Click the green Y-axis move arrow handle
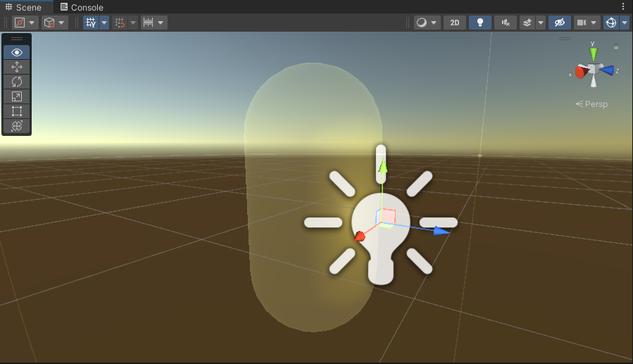The image size is (633, 364). pyautogui.click(x=383, y=166)
